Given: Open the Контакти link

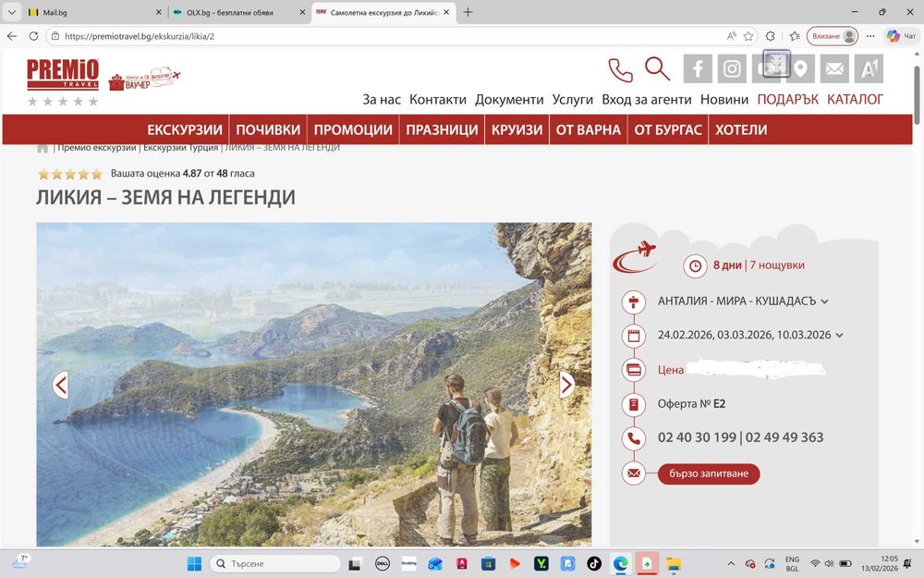Looking at the screenshot, I should pos(438,100).
